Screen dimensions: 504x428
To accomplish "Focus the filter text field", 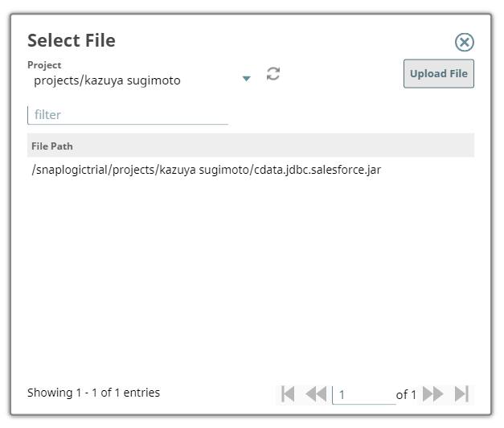I will [128, 115].
